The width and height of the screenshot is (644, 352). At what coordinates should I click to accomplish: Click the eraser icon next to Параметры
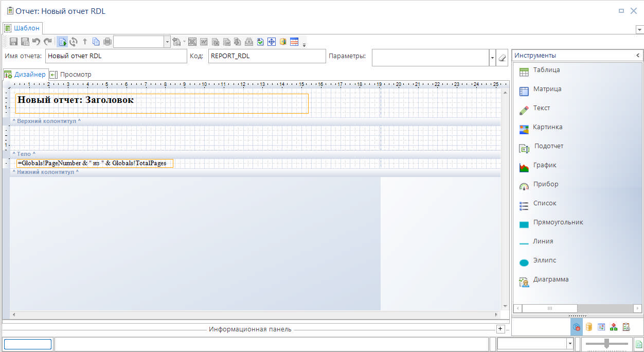pyautogui.click(x=503, y=58)
